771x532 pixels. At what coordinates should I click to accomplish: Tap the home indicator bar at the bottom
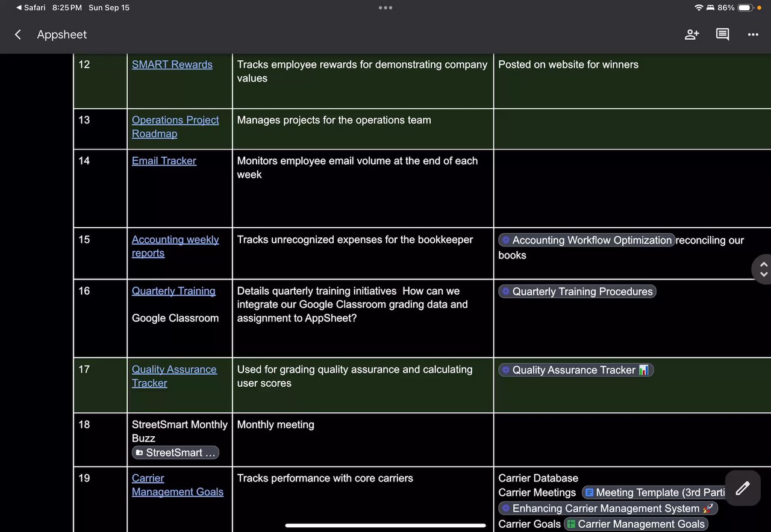tap(385, 525)
